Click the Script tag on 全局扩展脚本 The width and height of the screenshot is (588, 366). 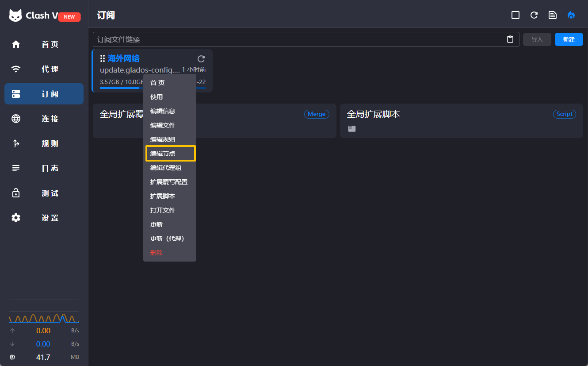pyautogui.click(x=565, y=114)
